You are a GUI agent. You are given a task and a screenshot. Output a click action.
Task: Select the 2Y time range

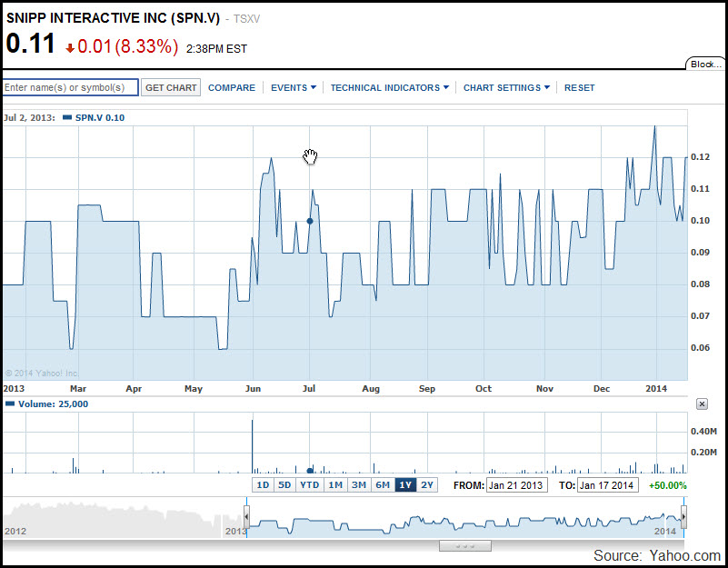(427, 485)
